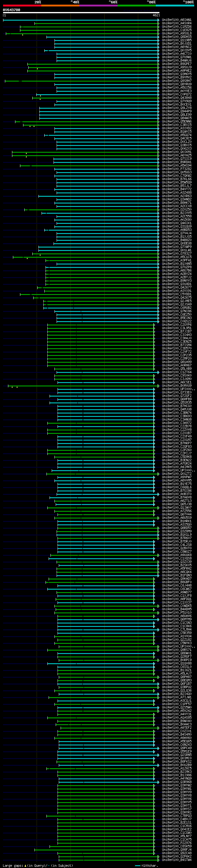
Task: Click hit UniRef100_A5GI56
Action: point(177,88)
